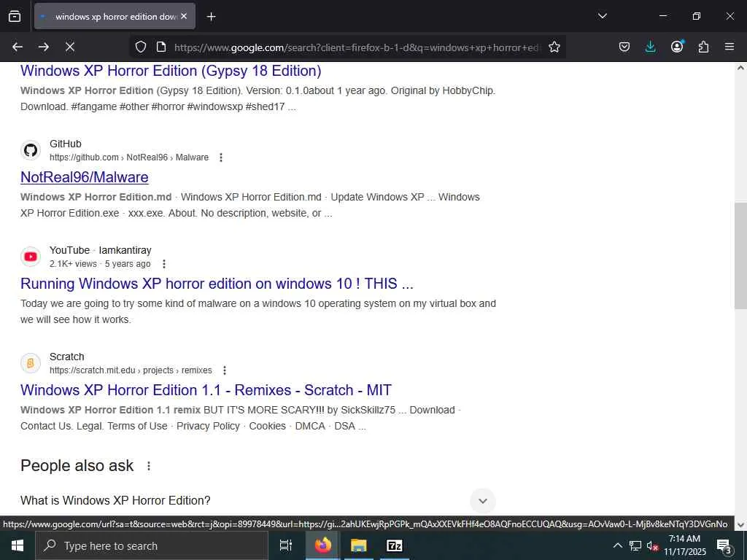Click the Firefox taskbar icon
Viewport: 747px width, 560px height.
322,545
